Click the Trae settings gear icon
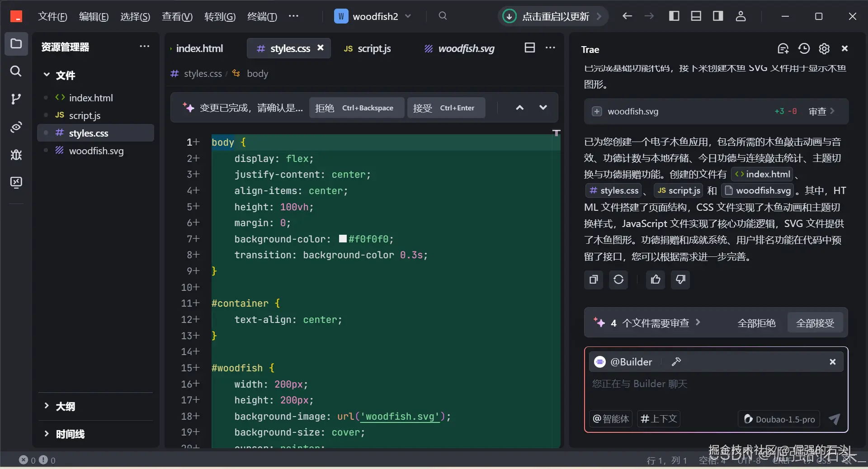 (x=824, y=49)
